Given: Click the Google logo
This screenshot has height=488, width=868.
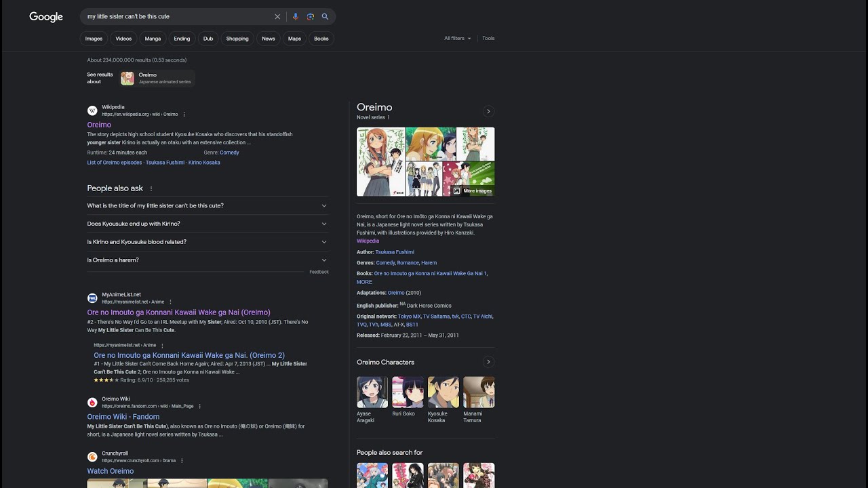Looking at the screenshot, I should (46, 17).
